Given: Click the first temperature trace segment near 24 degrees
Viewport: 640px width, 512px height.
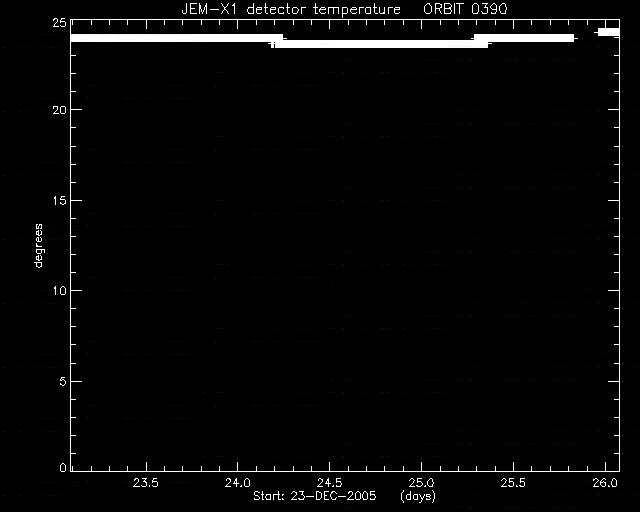Looking at the screenshot, I should click(177, 38).
